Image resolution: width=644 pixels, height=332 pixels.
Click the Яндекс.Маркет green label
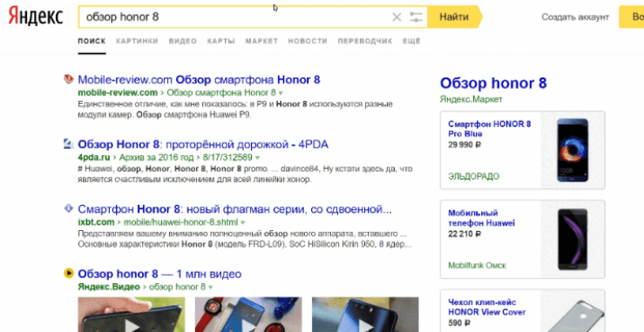click(471, 99)
